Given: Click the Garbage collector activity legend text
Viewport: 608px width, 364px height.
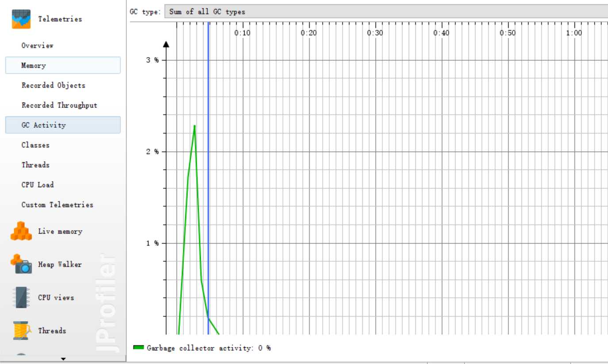Looking at the screenshot, I should click(209, 348).
